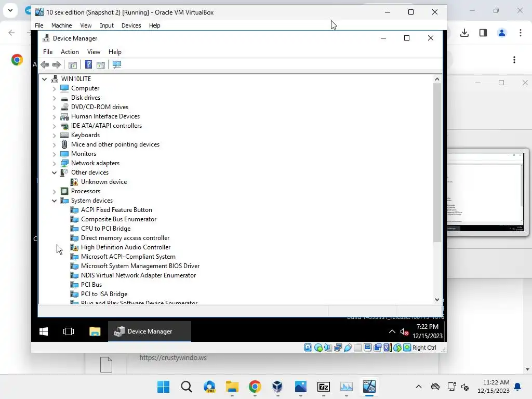Expand the Network adapters category
532x399 pixels.
point(54,164)
